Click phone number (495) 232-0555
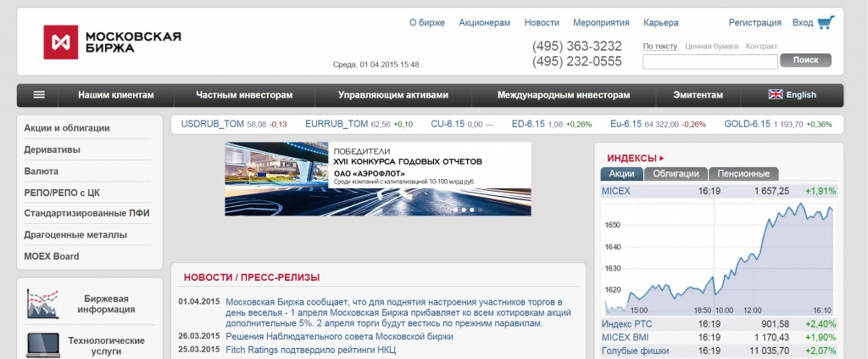868x359 pixels. point(576,61)
